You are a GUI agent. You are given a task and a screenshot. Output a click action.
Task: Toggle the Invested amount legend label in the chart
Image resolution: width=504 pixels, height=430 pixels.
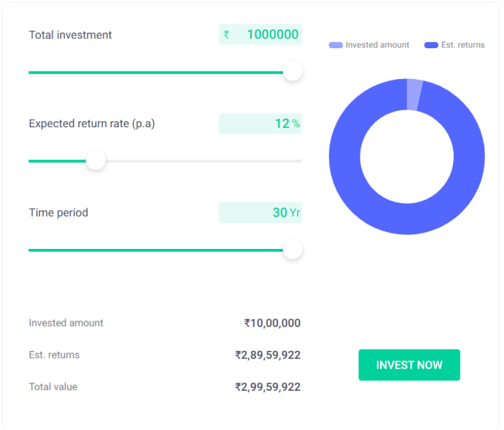pyautogui.click(x=377, y=45)
